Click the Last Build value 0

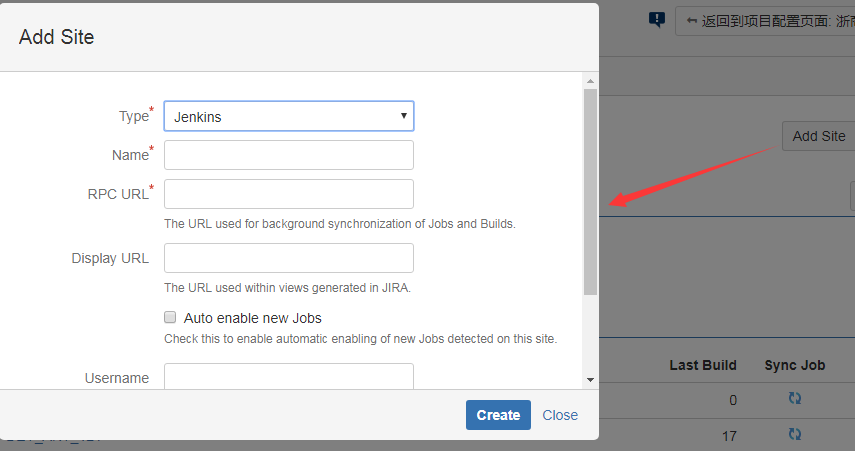733,401
